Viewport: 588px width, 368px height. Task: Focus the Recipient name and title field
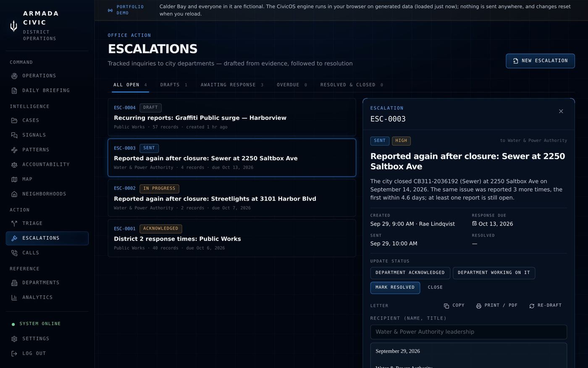469,332
